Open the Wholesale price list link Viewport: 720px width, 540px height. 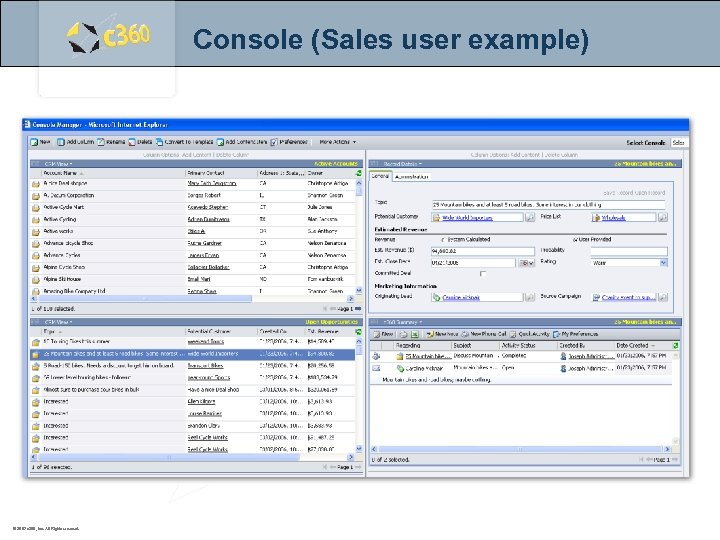[x=613, y=218]
